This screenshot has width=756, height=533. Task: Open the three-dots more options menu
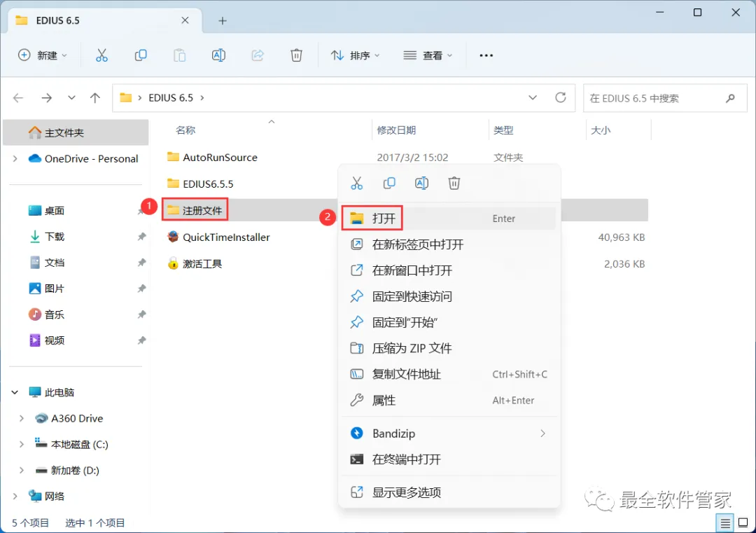point(486,55)
